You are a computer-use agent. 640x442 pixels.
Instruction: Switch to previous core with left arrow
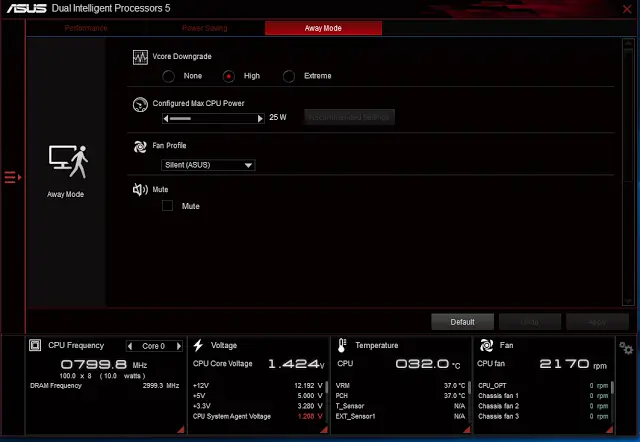click(x=130, y=346)
